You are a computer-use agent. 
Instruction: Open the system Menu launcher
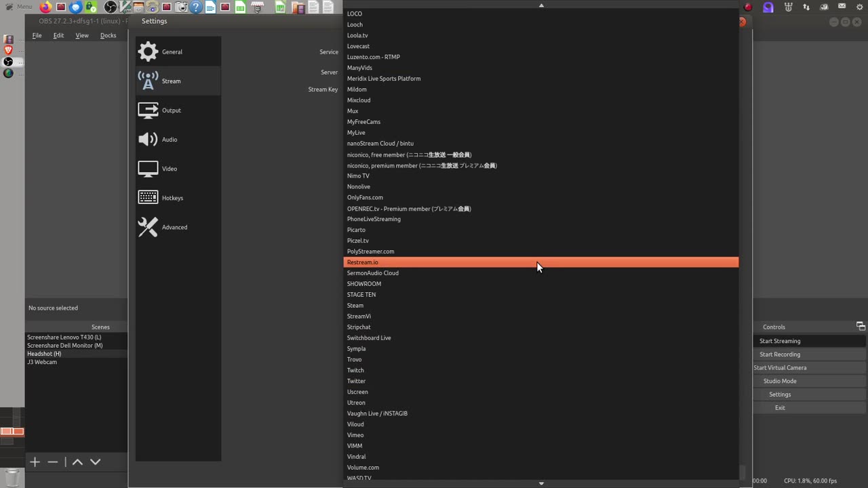pos(18,7)
